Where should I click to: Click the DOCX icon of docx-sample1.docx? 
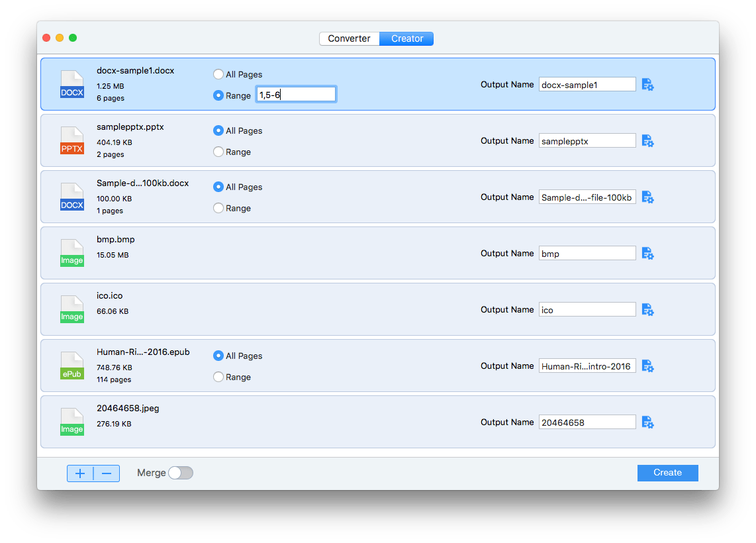[72, 84]
